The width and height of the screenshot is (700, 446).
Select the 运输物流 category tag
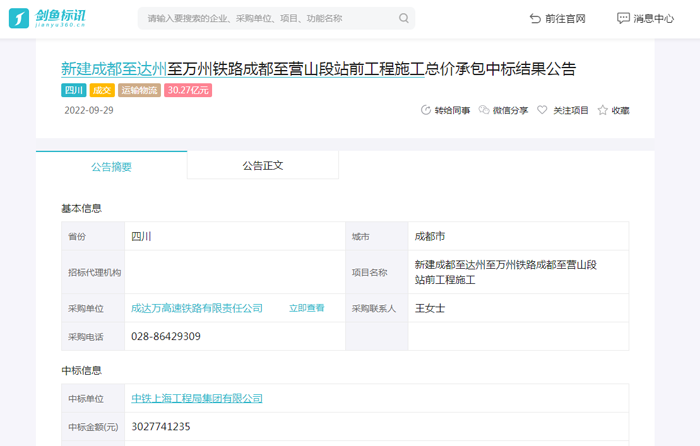[139, 90]
